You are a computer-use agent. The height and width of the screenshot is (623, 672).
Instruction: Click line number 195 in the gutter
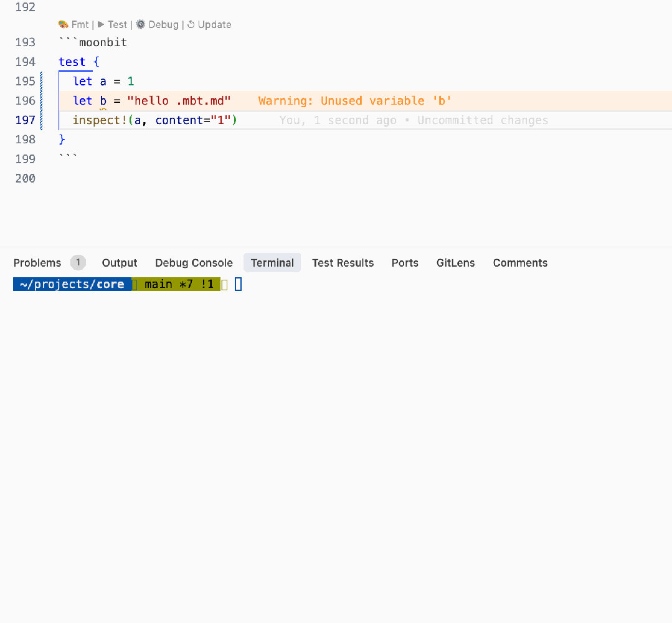click(26, 82)
